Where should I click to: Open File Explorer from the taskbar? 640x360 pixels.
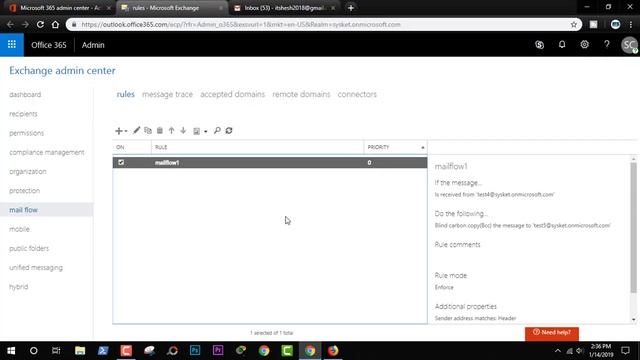coord(80,351)
